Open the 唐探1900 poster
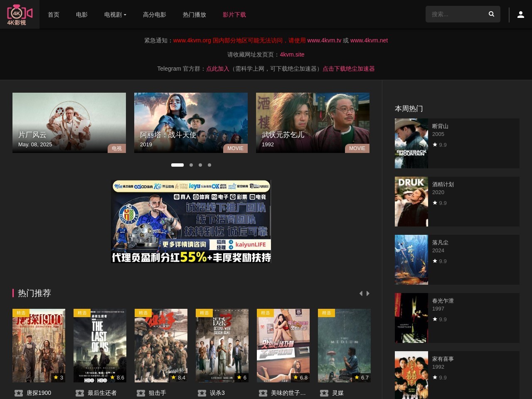This screenshot has height=399, width=532. click(x=39, y=345)
